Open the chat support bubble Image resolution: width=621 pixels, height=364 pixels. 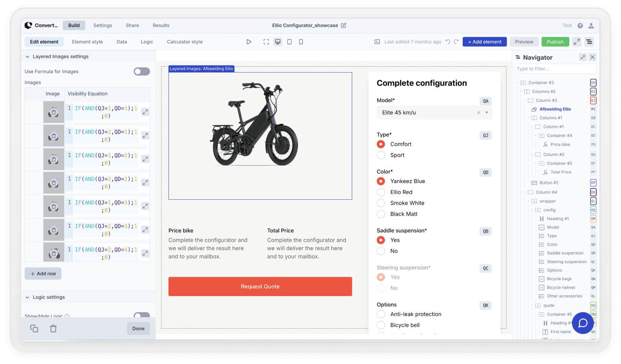point(583,323)
